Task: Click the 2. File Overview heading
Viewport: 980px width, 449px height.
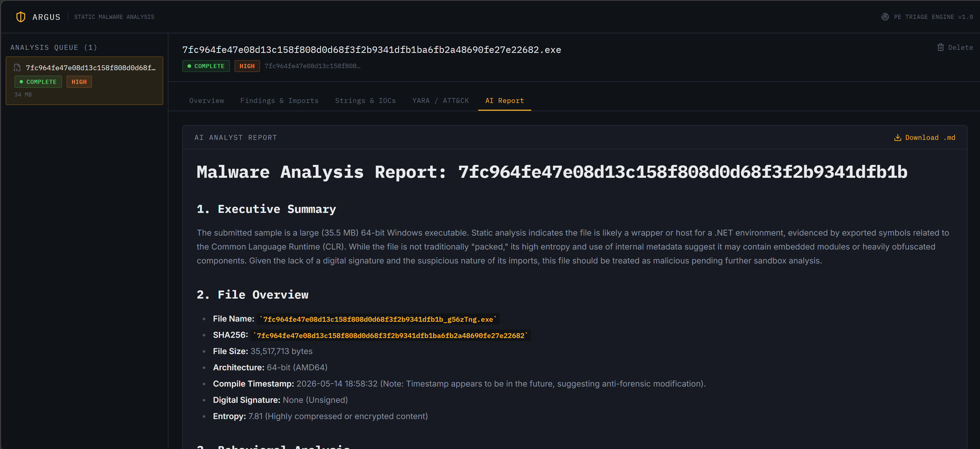Action: (x=253, y=295)
